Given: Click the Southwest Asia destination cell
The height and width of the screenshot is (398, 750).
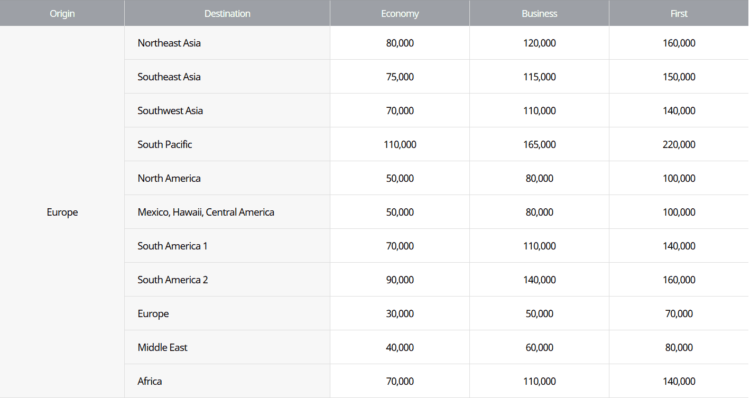Looking at the screenshot, I should (227, 111).
